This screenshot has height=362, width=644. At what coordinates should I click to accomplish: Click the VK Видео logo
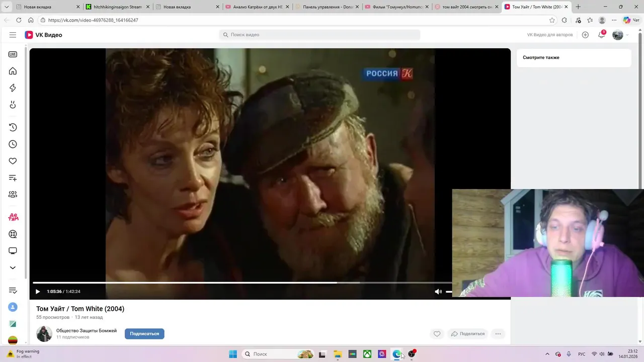[44, 35]
